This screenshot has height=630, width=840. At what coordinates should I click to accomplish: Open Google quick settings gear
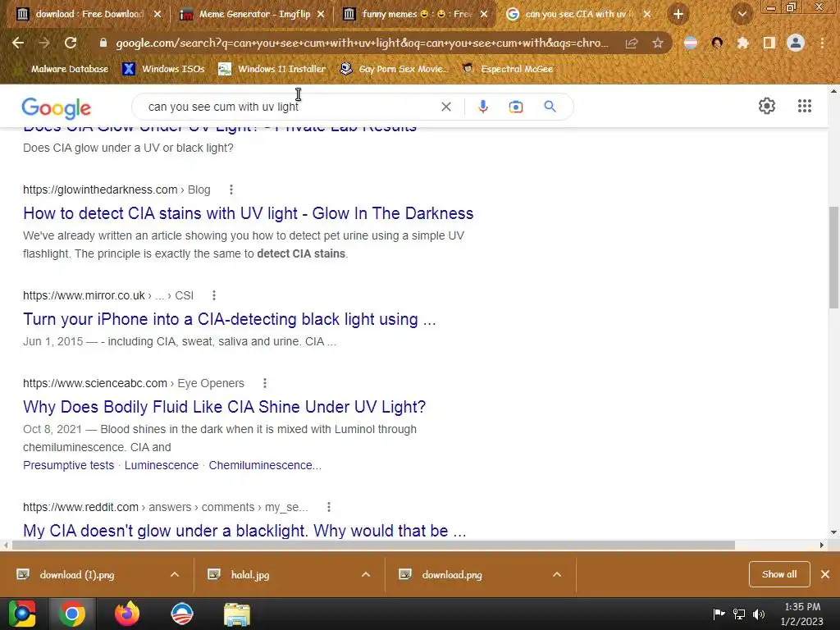click(767, 106)
